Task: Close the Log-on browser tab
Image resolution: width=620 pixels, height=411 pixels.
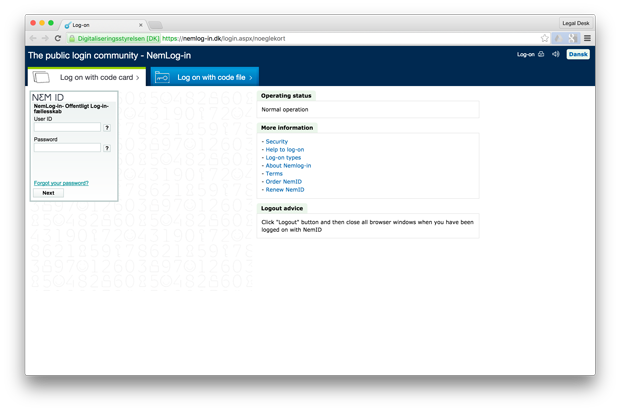Action: (x=141, y=25)
